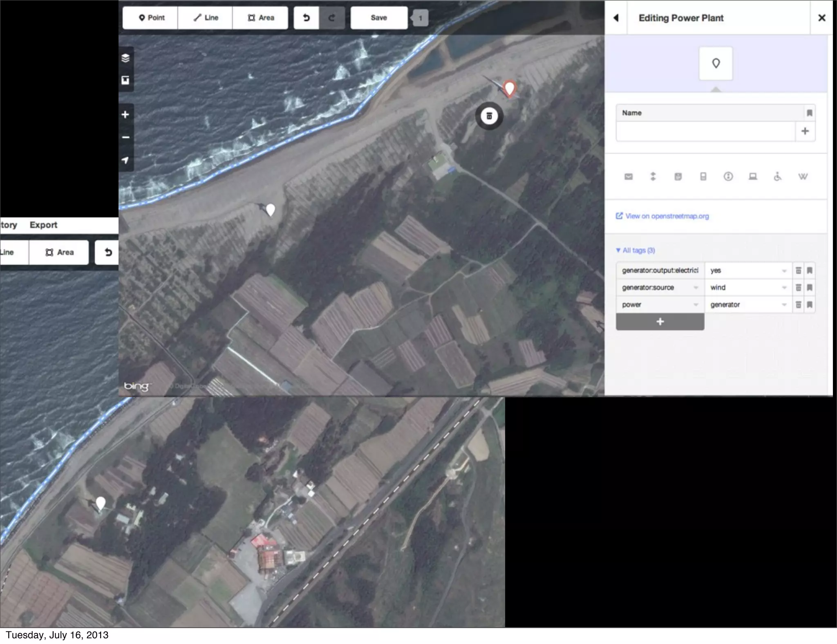Viewport: 837px width, 644px height.
Task: Zoom out with the minus button
Action: [125, 137]
